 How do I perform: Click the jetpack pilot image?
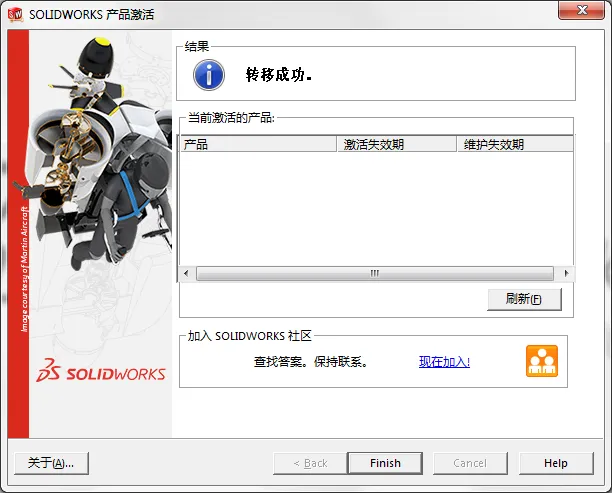(x=100, y=154)
